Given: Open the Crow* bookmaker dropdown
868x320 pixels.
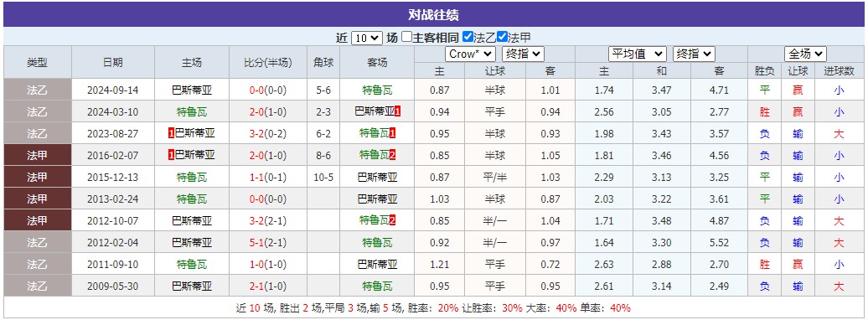Looking at the screenshot, I should tap(470, 54).
